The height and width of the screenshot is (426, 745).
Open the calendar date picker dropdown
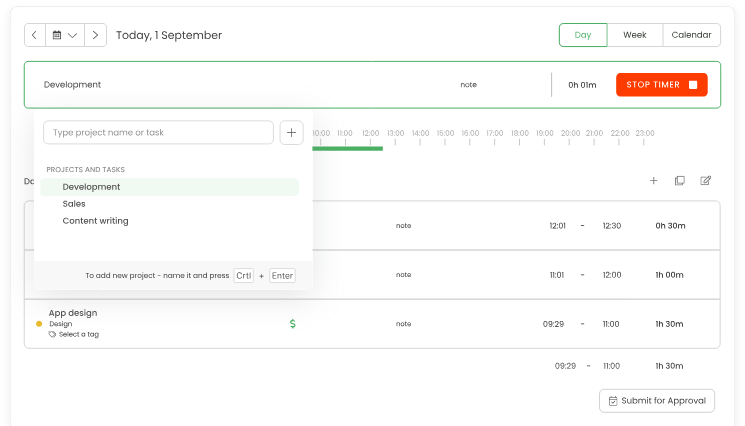point(65,35)
